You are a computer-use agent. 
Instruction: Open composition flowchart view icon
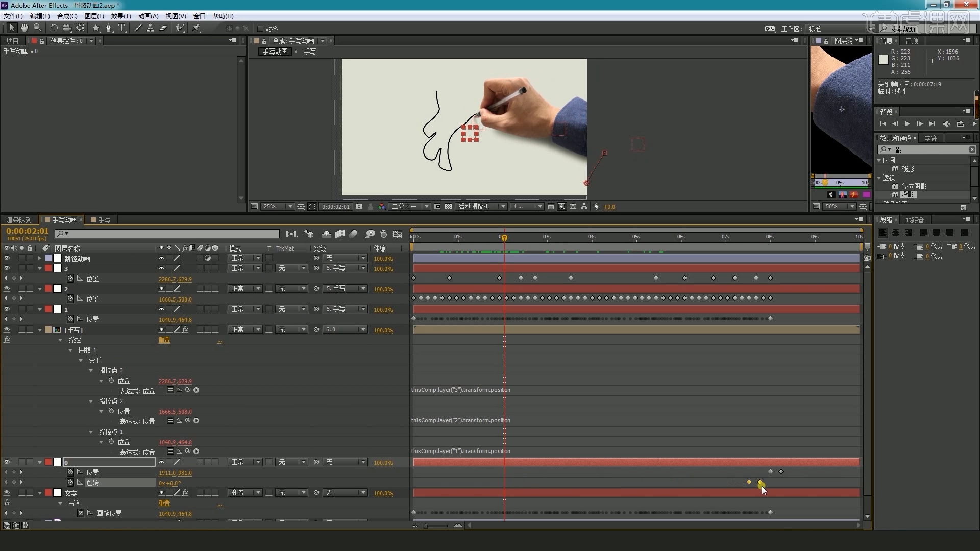pyautogui.click(x=584, y=207)
